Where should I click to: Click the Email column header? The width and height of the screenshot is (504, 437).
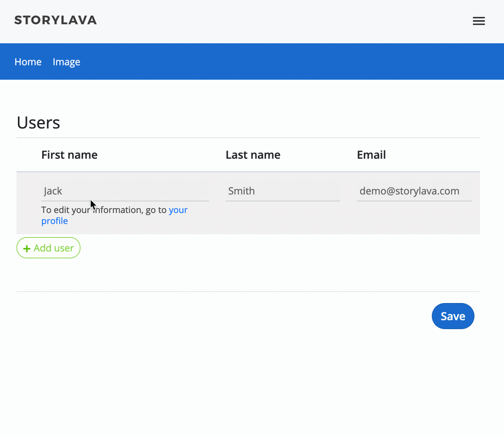tap(371, 155)
